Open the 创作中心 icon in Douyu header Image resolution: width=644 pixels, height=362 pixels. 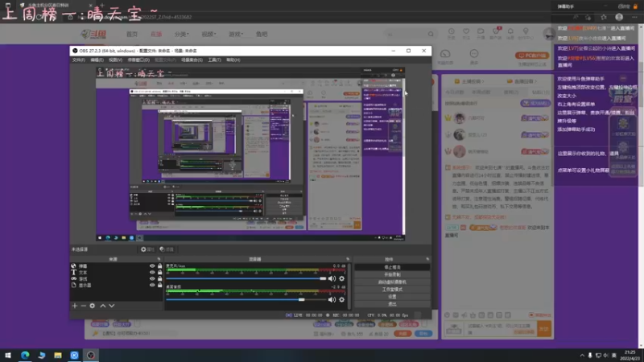click(x=526, y=34)
